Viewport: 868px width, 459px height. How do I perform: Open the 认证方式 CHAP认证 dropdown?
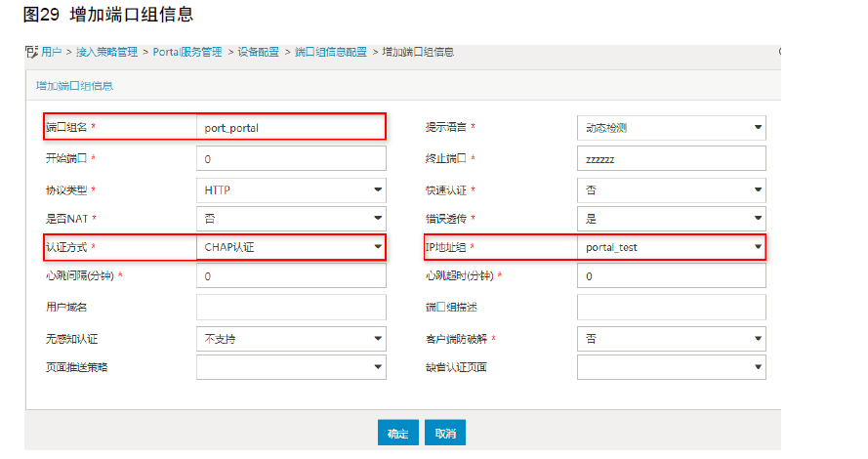291,247
